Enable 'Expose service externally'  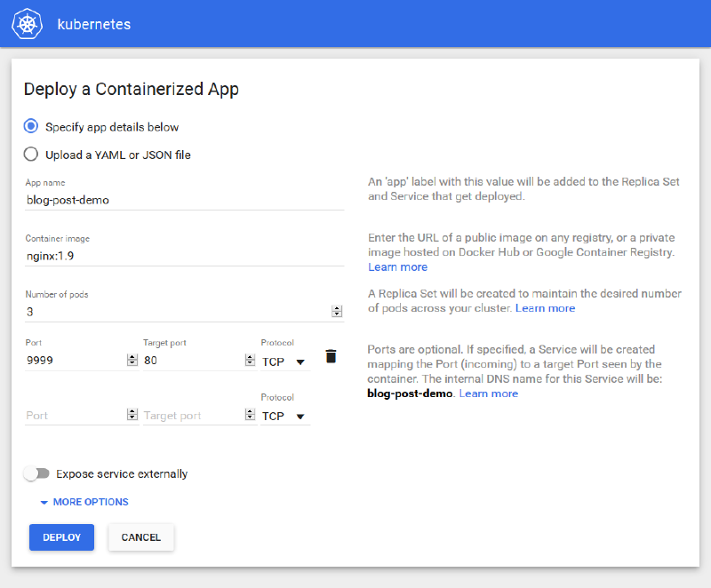[x=36, y=473]
